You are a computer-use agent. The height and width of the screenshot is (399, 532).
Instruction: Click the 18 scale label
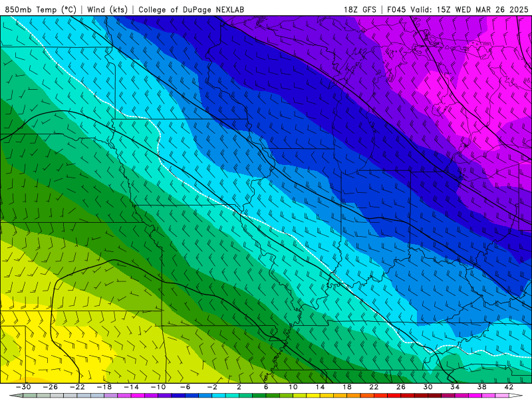point(346,387)
